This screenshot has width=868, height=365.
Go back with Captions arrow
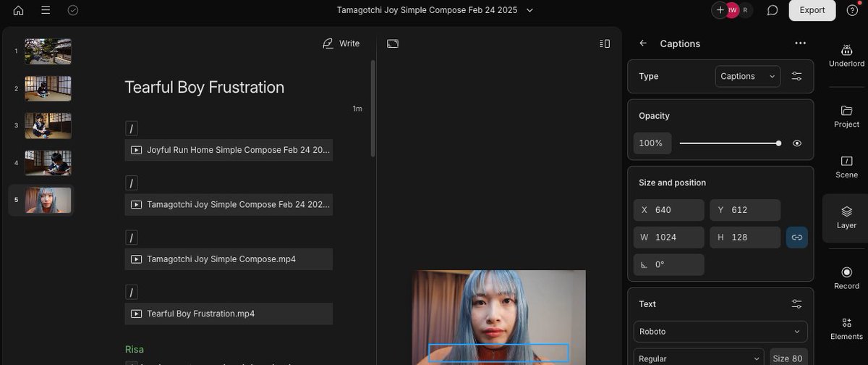click(x=643, y=43)
